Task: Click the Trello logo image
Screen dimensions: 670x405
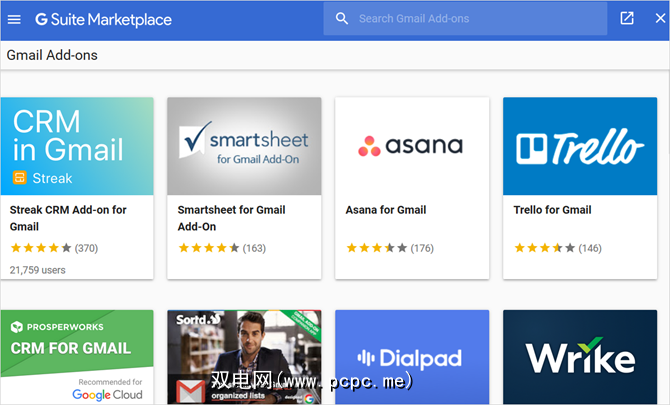Action: tap(579, 146)
